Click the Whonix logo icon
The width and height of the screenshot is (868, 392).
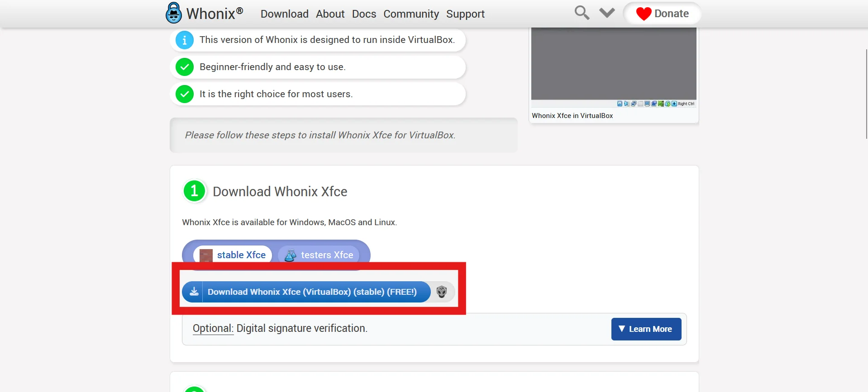173,13
